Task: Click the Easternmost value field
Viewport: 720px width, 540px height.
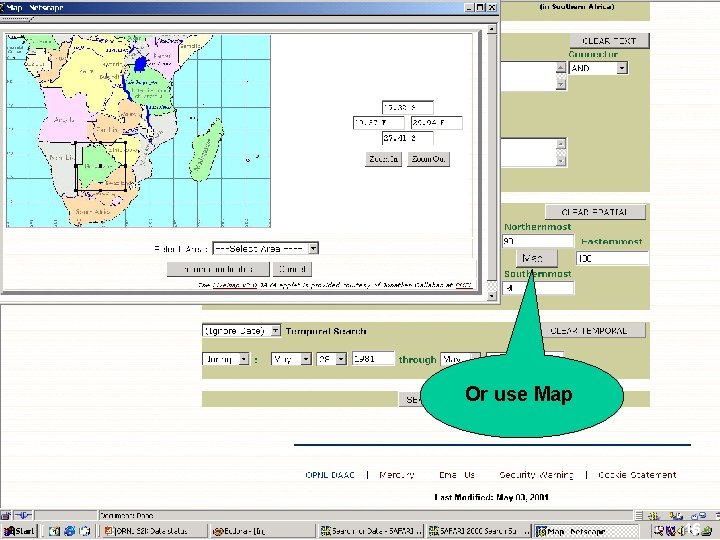Action: point(612,259)
